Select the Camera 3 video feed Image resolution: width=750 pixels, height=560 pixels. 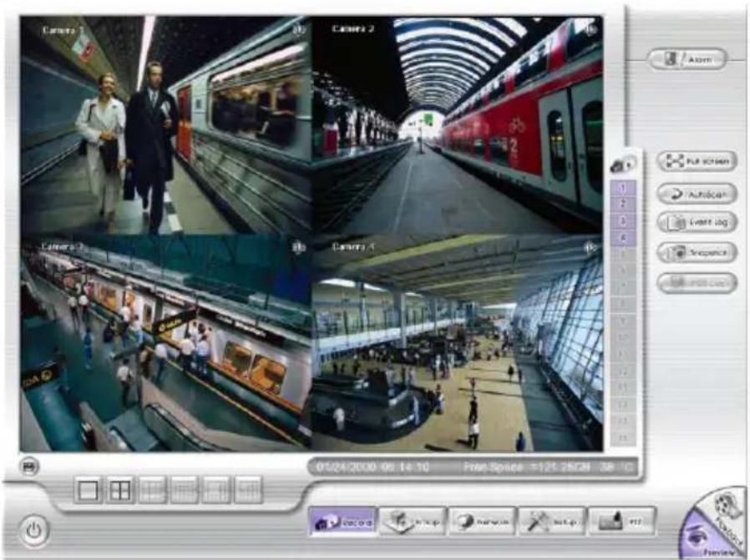pos(165,343)
